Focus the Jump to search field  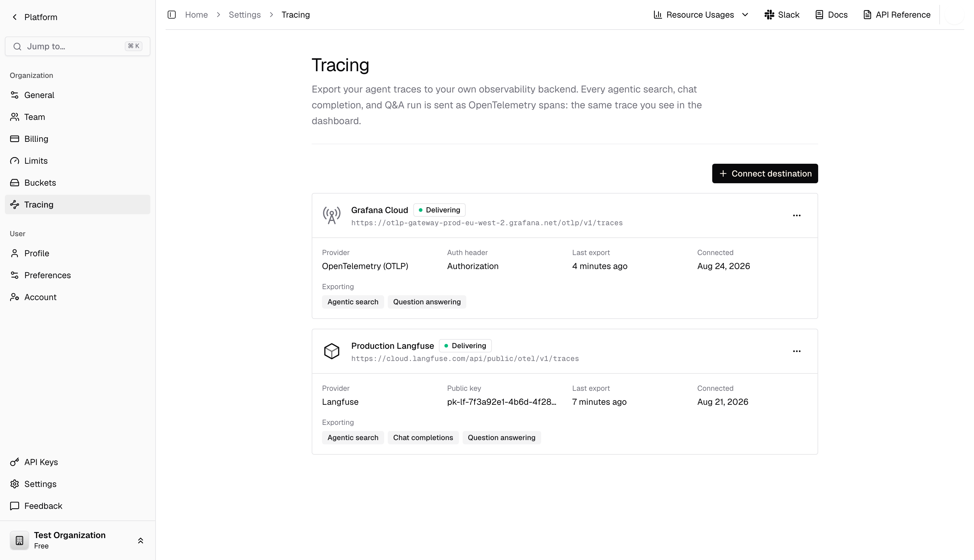[x=77, y=46]
